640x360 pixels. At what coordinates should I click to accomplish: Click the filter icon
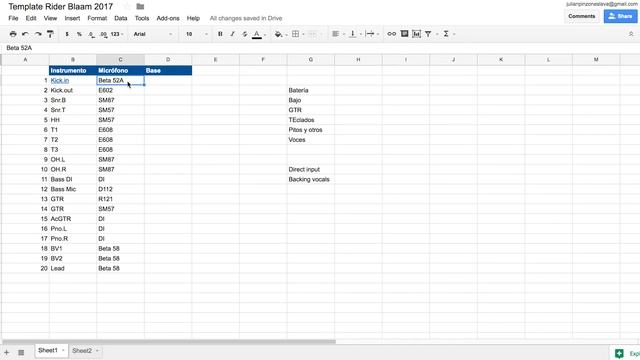tap(429, 34)
